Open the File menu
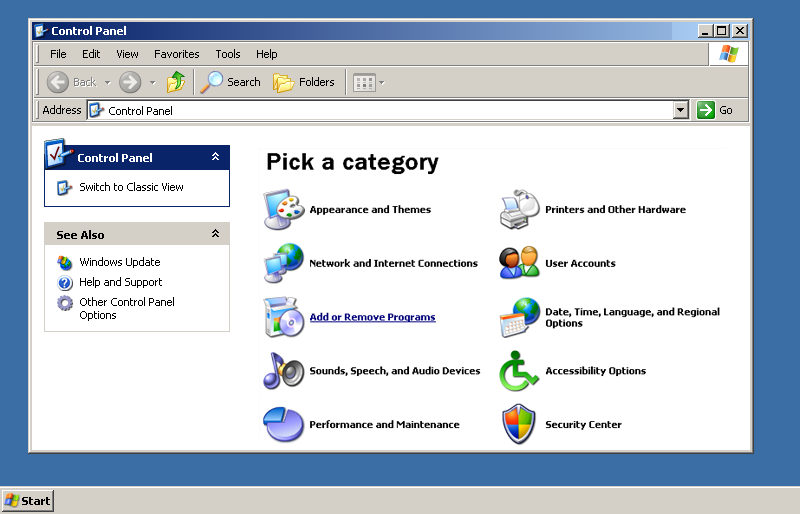The image size is (800, 514). (x=58, y=54)
